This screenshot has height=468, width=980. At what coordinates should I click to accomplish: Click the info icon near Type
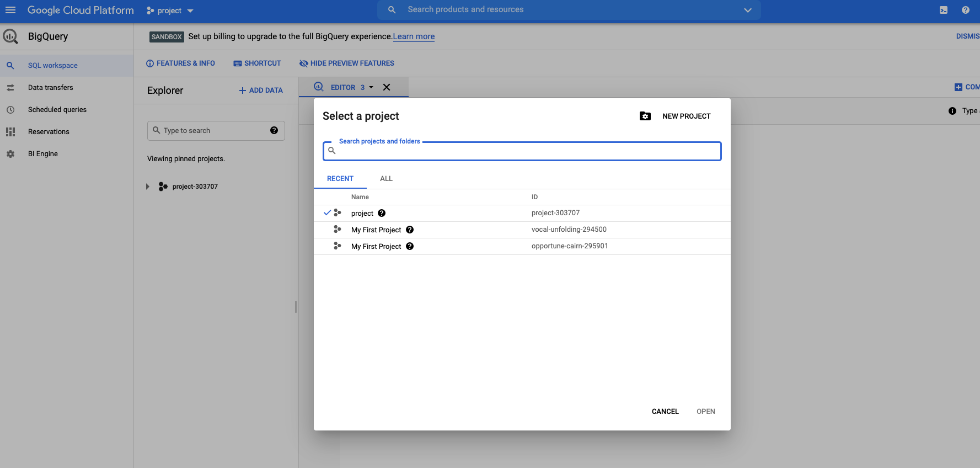pos(952,111)
